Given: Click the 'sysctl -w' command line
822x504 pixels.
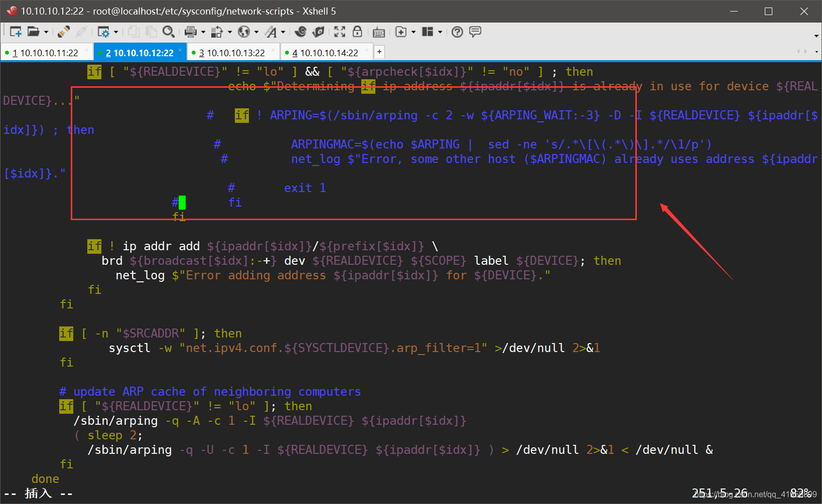Looking at the screenshot, I should (354, 348).
